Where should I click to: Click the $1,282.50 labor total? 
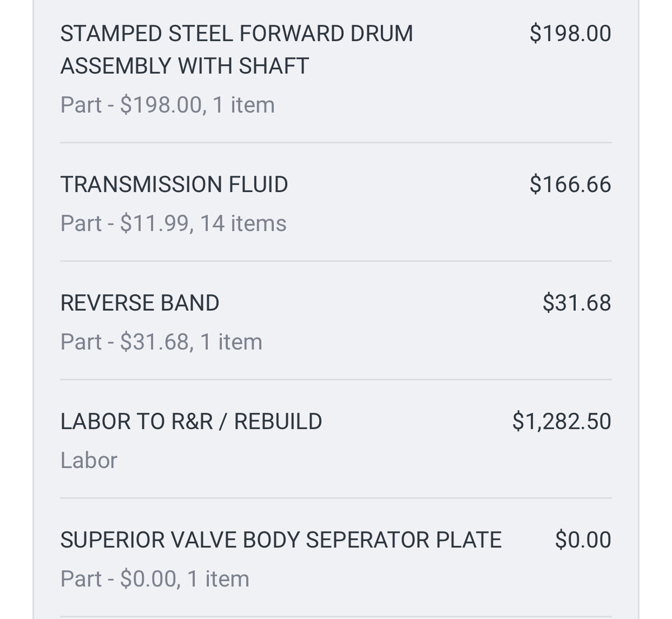(562, 421)
